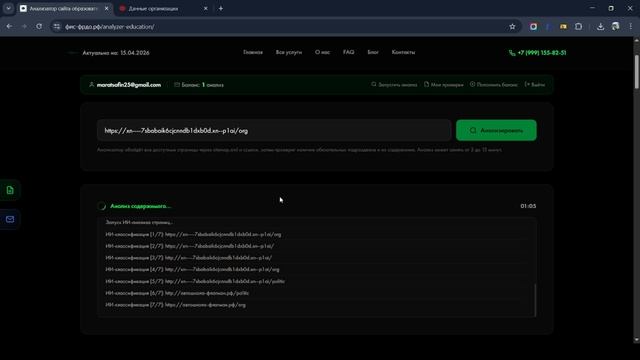Open 'Мои проверки' link
This screenshot has height=360, width=640.
[443, 85]
